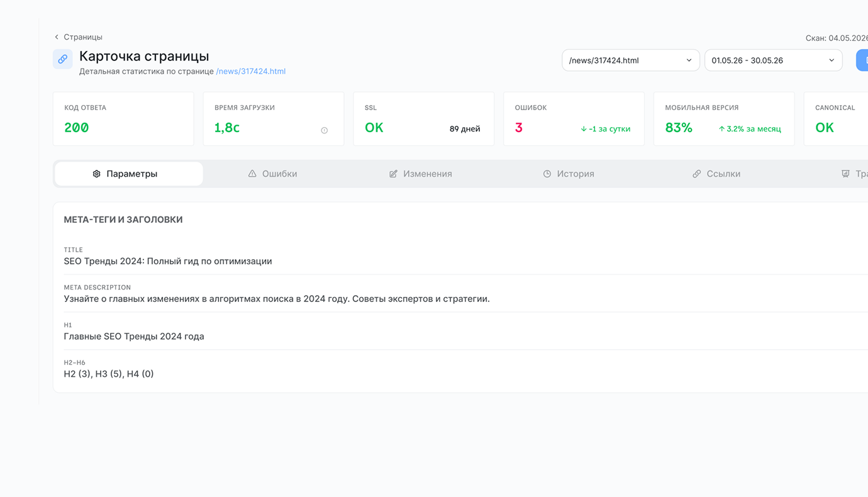This screenshot has height=497, width=868.
Task: Click the load time value 1,8с
Action: point(227,128)
